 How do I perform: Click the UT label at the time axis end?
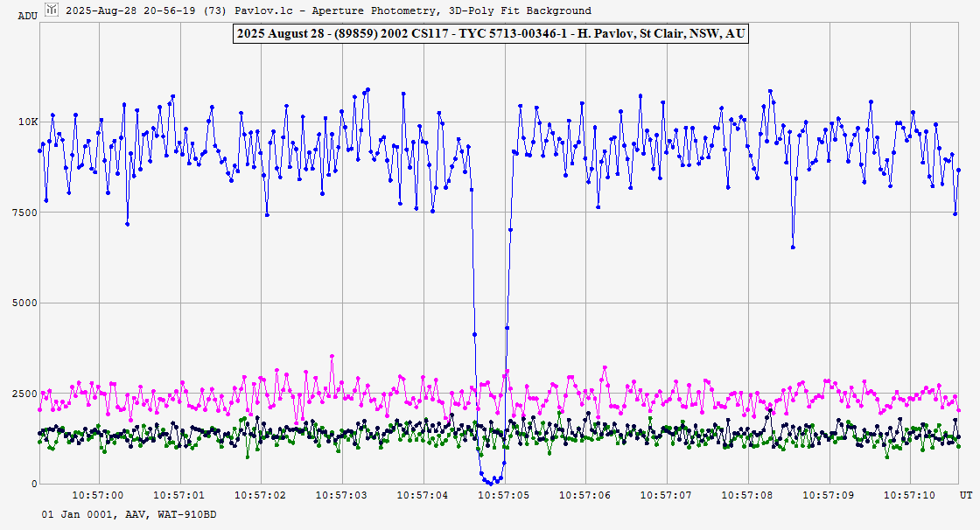(965, 495)
